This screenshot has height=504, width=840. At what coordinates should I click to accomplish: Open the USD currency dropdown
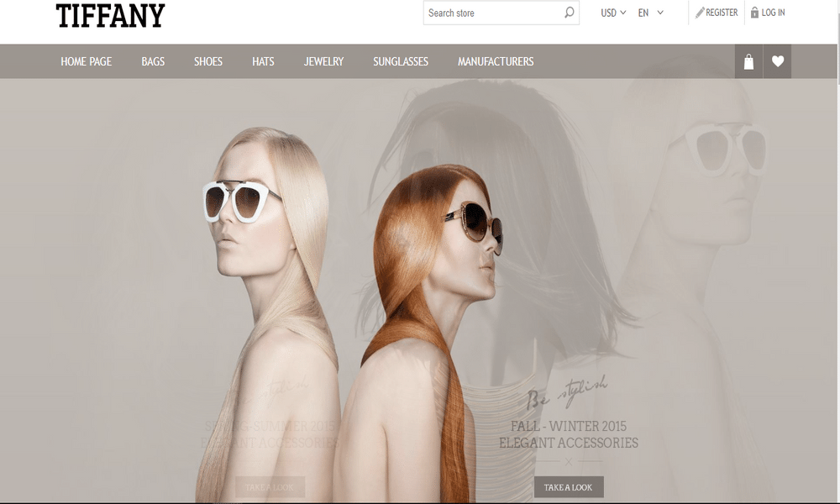tap(613, 13)
